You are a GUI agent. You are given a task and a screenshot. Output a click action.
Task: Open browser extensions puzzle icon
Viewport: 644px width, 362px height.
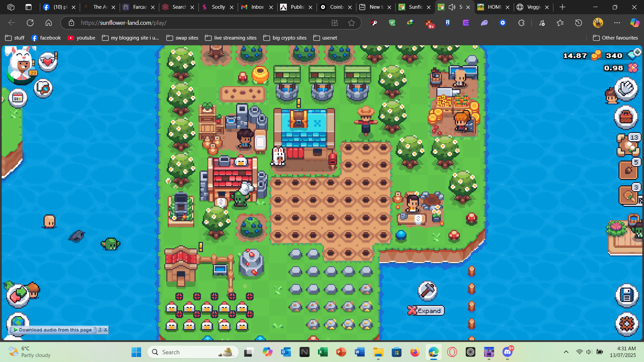click(521, 23)
